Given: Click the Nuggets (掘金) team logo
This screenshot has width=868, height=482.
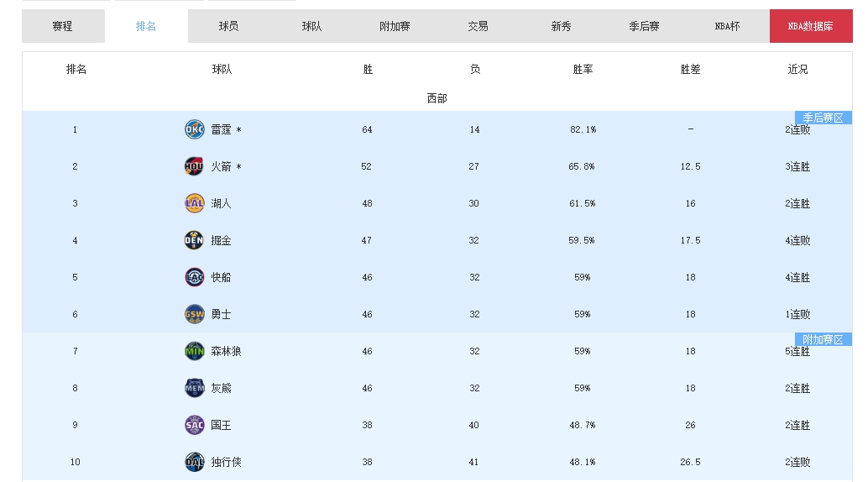Looking at the screenshot, I should 194,240.
